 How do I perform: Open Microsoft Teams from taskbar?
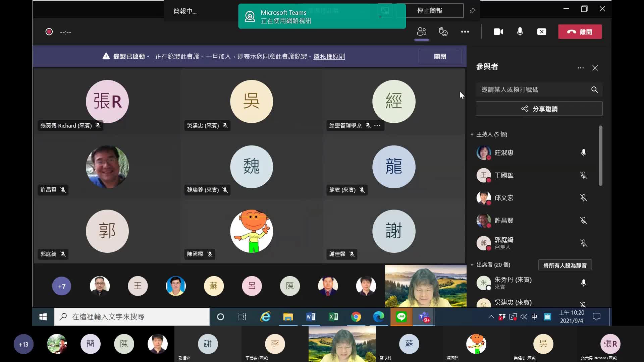(424, 317)
